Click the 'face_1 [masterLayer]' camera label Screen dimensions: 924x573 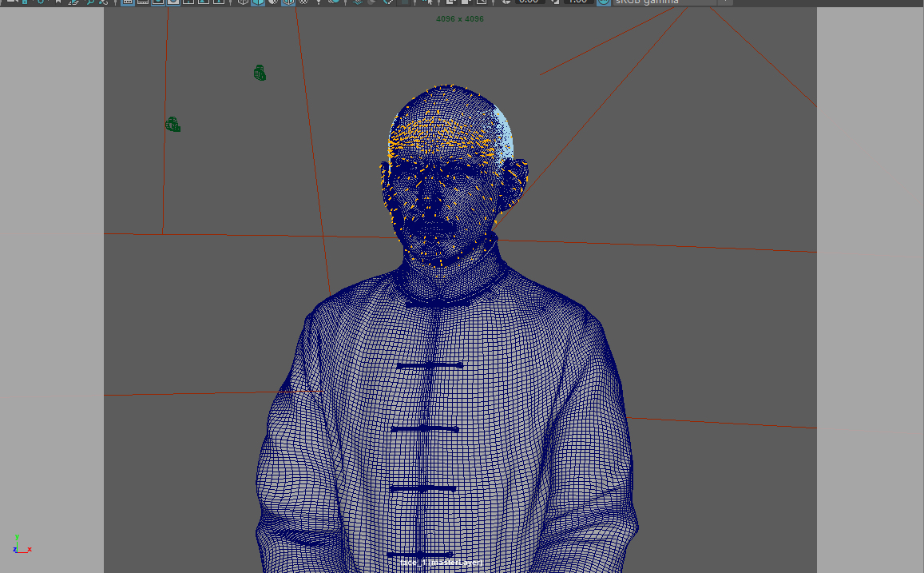[x=441, y=563]
